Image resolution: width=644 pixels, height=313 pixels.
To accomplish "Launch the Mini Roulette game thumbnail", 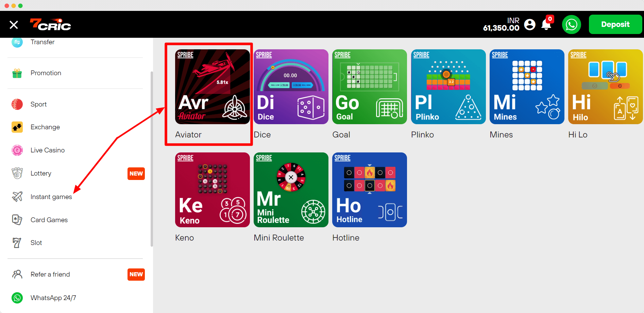I will coord(291,190).
